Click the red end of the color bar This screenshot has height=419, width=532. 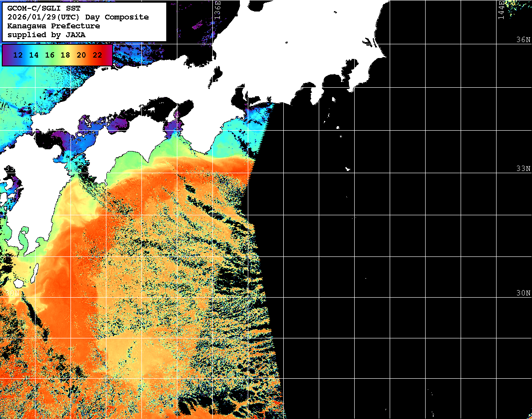tap(109, 55)
